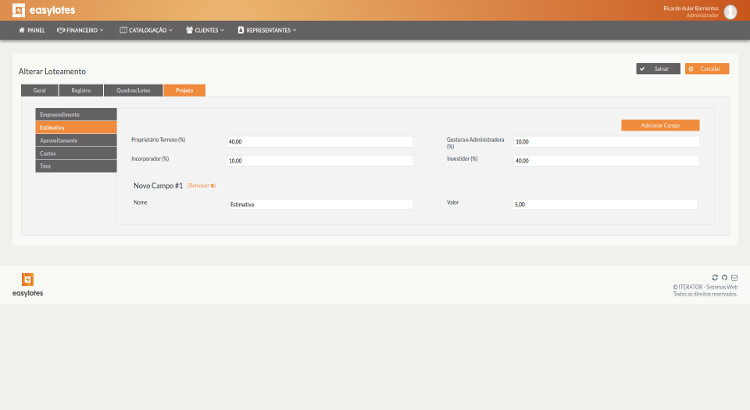Expand the Clientes dropdown menu

pyautogui.click(x=205, y=30)
